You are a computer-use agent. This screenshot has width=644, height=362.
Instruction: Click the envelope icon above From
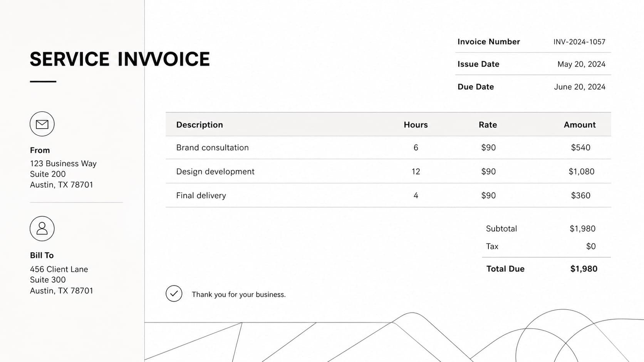click(x=42, y=124)
